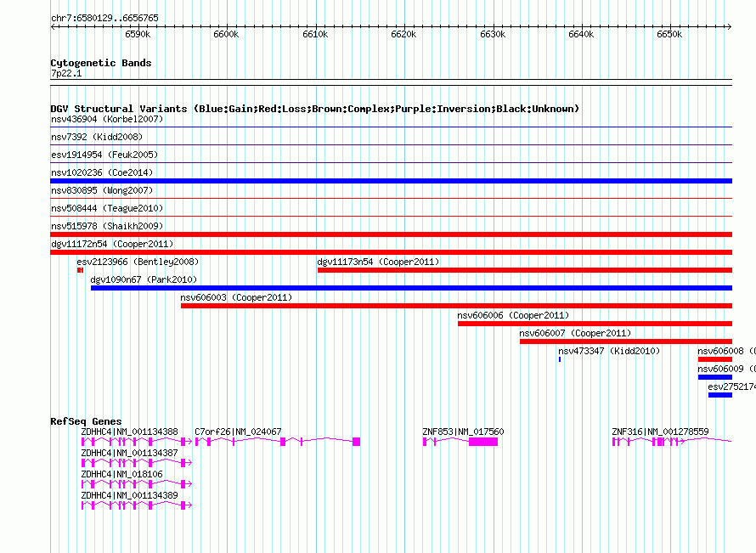
Task: Click the tiny nsv473347 (Kidd2010) blue marker
Action: pos(560,359)
